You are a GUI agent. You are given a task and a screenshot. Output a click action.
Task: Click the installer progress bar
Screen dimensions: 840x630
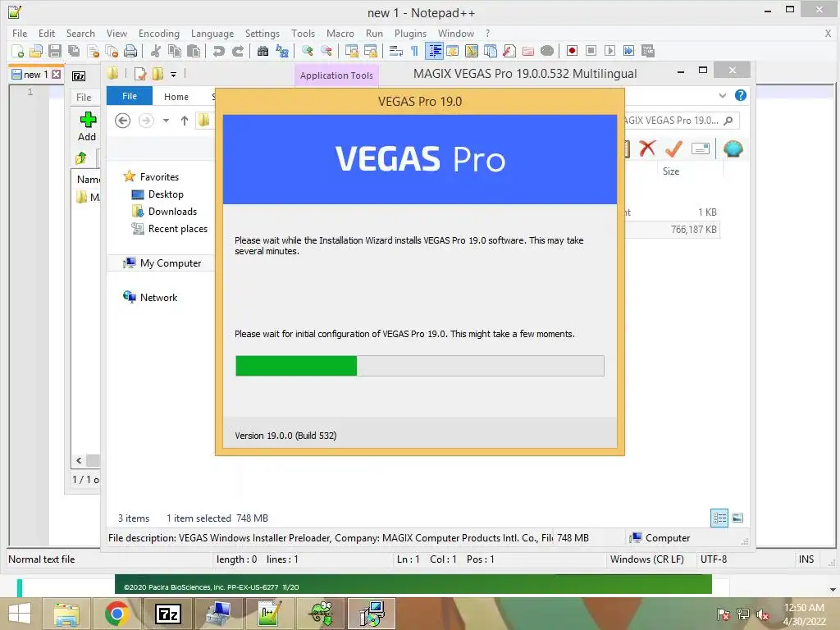pyautogui.click(x=419, y=366)
